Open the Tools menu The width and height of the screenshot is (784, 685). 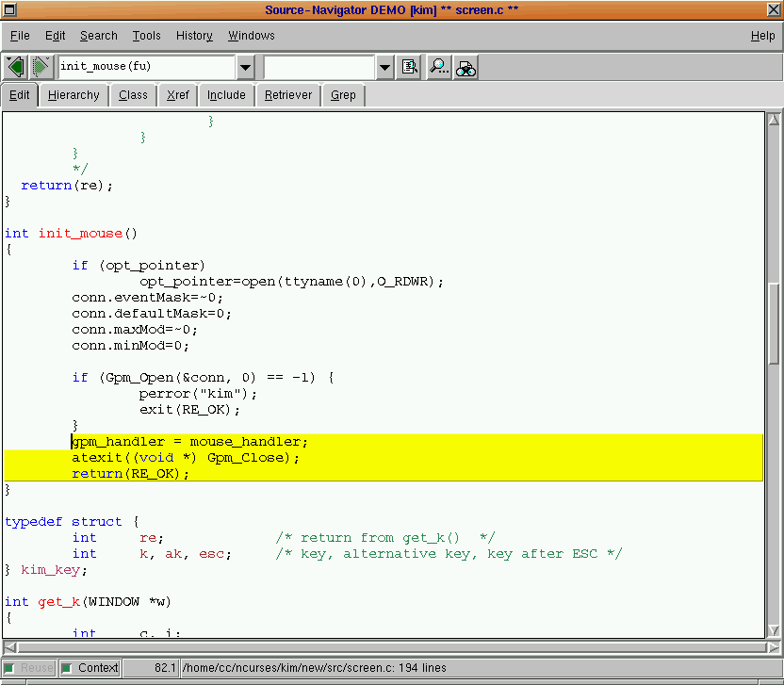146,36
